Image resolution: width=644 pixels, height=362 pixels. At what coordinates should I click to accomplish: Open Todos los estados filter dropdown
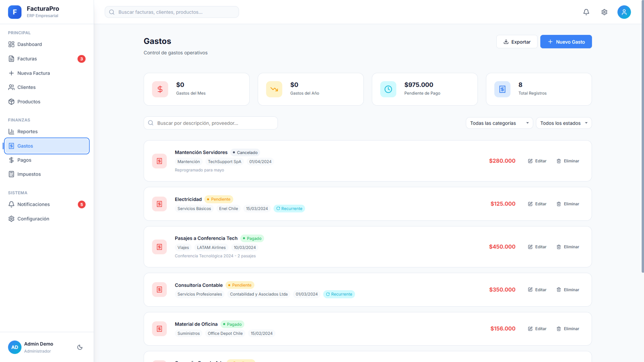(564, 123)
